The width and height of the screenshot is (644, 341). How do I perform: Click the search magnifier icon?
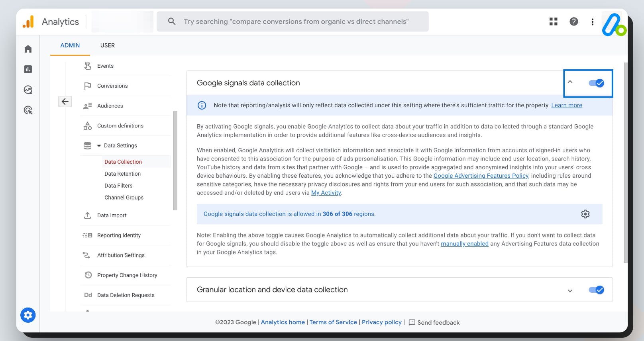tap(172, 22)
